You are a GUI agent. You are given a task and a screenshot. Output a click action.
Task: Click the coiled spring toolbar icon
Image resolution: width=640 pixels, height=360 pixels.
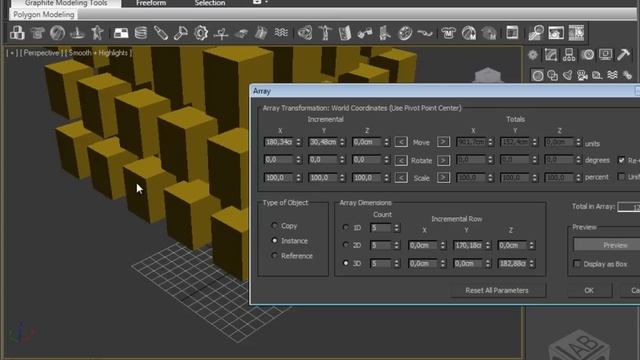[141, 33]
